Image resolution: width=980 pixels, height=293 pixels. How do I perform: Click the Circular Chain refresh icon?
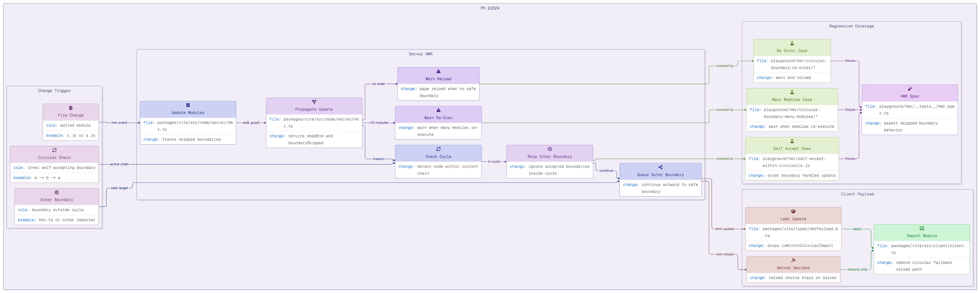(x=54, y=150)
